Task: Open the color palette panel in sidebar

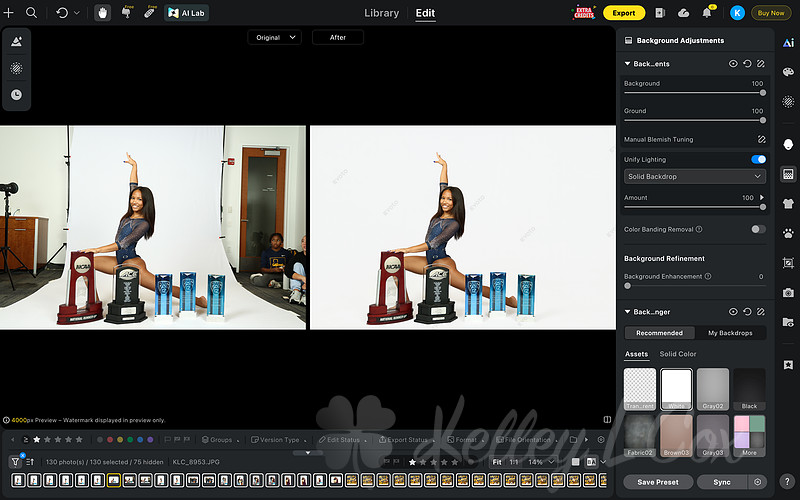Action: pos(788,72)
